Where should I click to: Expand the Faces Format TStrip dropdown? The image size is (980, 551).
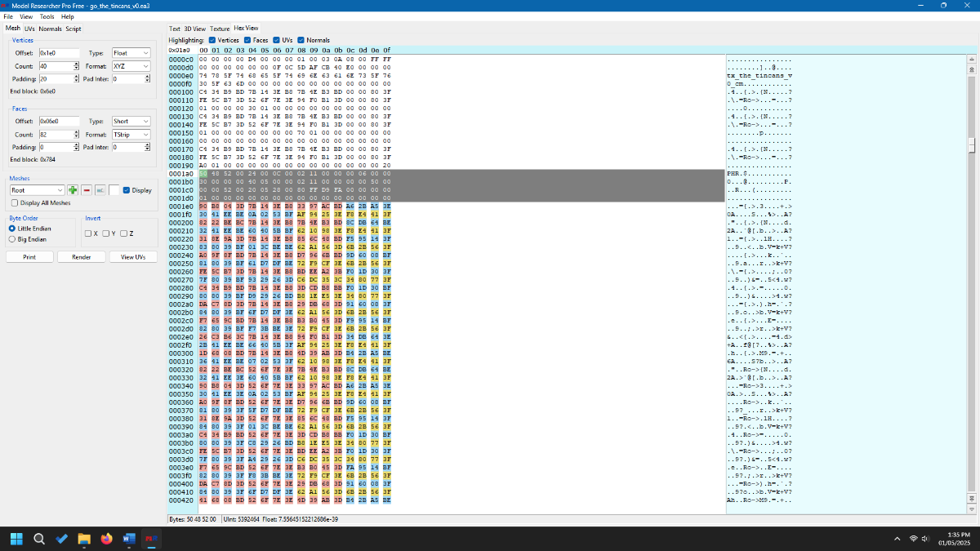click(131, 134)
